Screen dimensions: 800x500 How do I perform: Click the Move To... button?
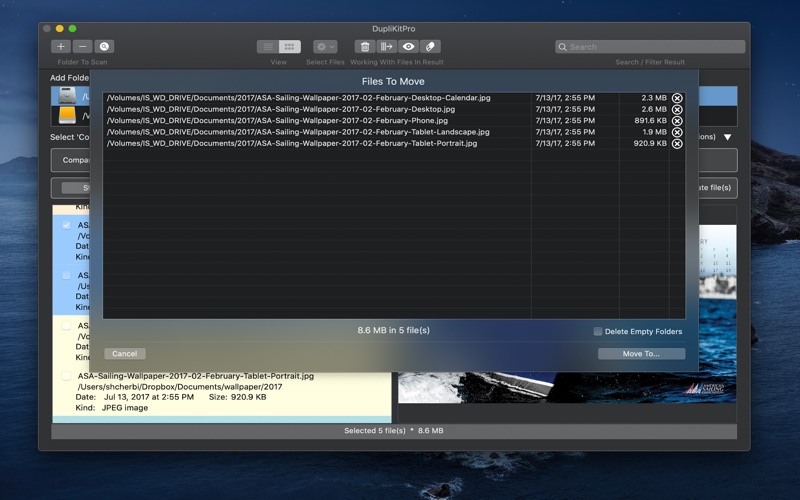coord(641,354)
